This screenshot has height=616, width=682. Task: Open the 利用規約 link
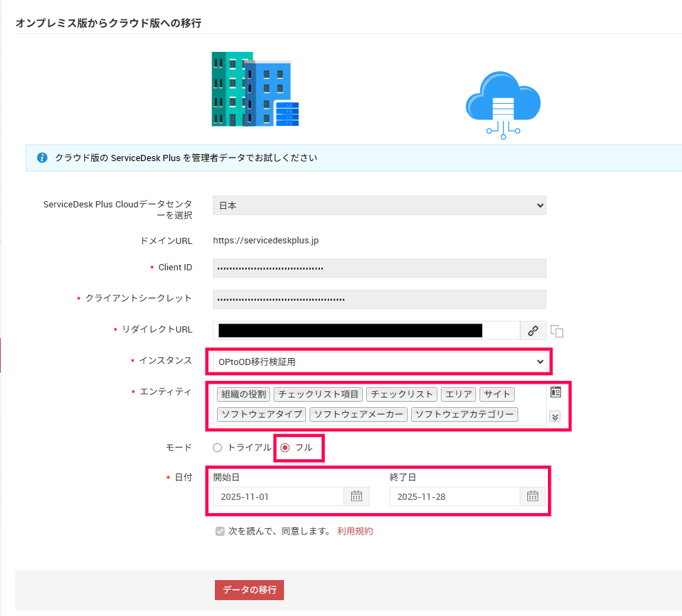click(355, 532)
